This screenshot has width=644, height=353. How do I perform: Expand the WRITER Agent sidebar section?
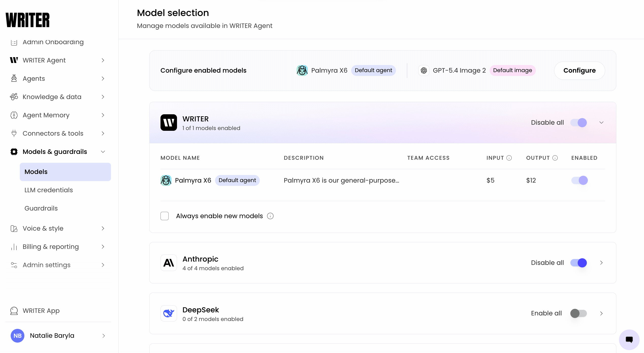point(103,60)
